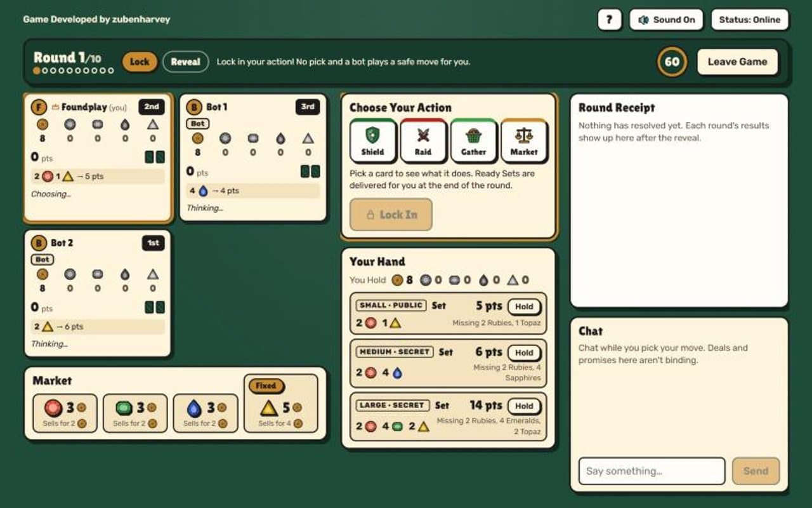Click the MEDIUM · SECRET set label
This screenshot has width=812, height=508.
click(395, 352)
